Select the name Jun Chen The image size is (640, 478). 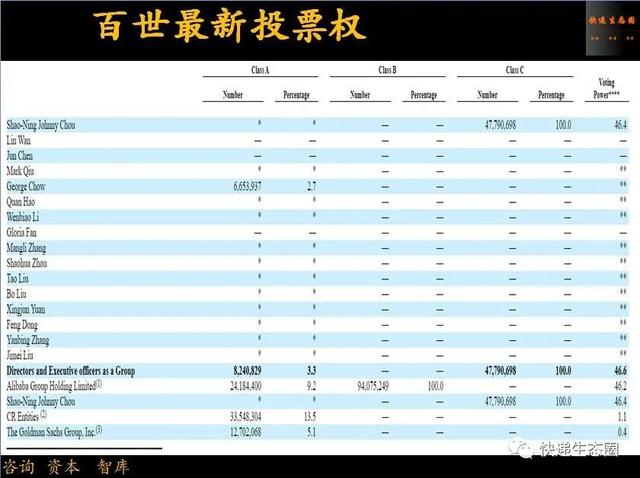coord(19,156)
